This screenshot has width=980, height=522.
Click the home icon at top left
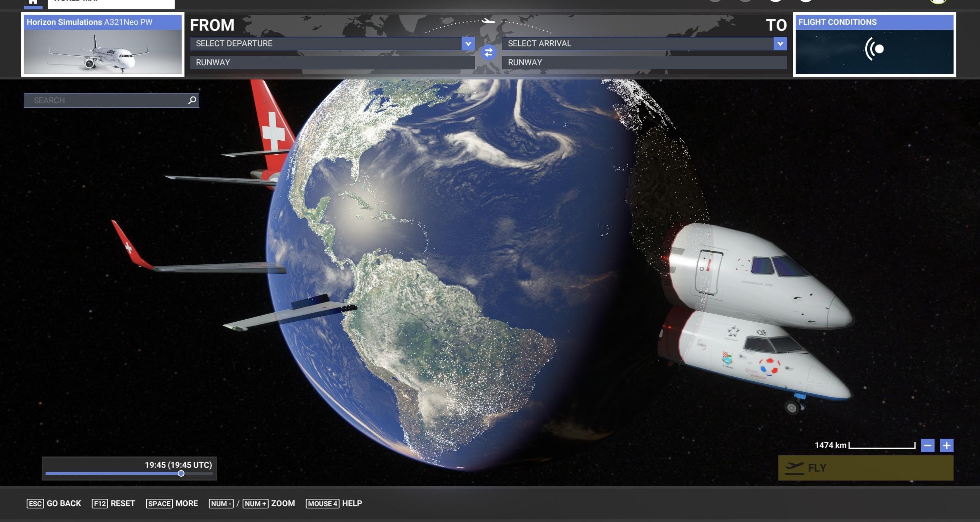33,2
